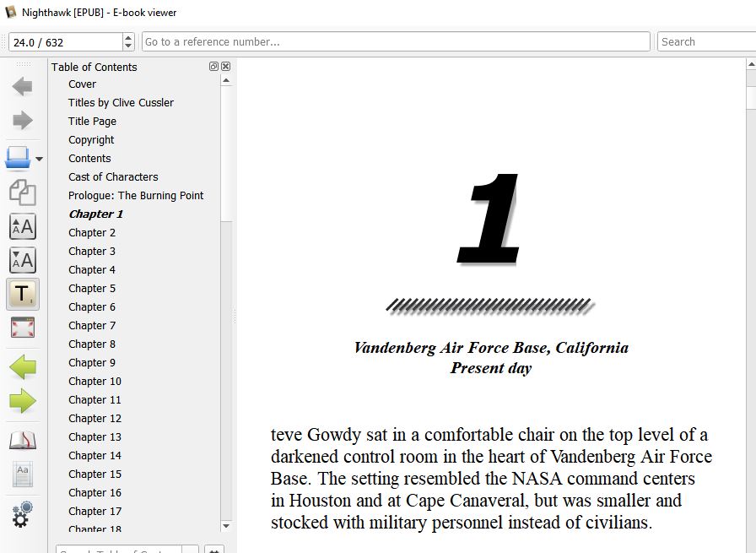756x553 pixels.
Task: Float the Table of Contents panel
Action: (213, 67)
